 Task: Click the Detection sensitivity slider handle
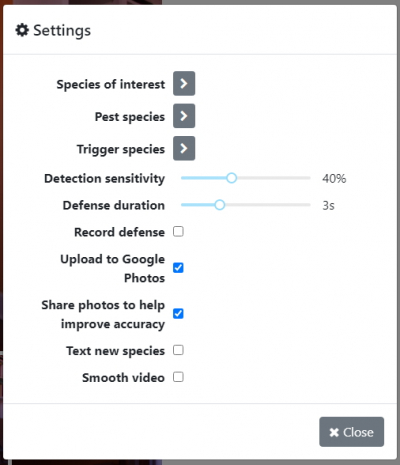click(231, 178)
